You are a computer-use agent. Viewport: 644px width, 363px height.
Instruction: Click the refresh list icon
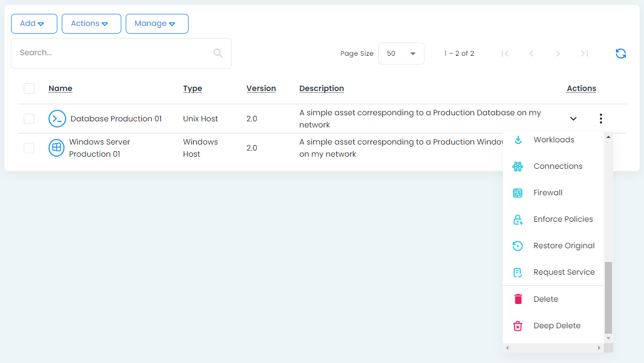coord(620,54)
